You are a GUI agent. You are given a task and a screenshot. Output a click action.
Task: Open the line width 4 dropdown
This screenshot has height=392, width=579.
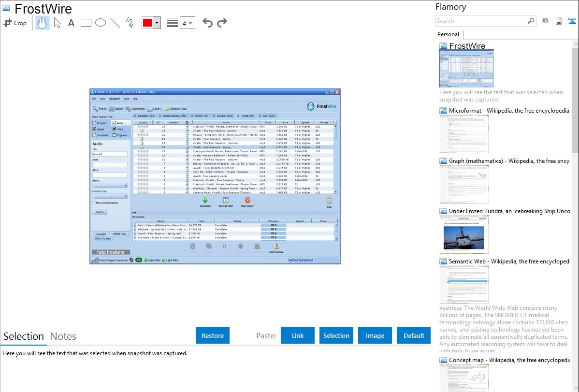188,23
